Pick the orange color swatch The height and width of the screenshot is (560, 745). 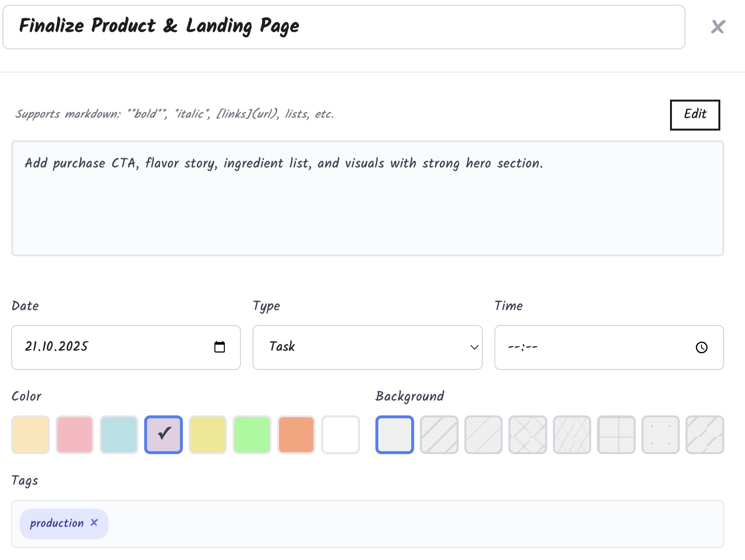pos(296,435)
